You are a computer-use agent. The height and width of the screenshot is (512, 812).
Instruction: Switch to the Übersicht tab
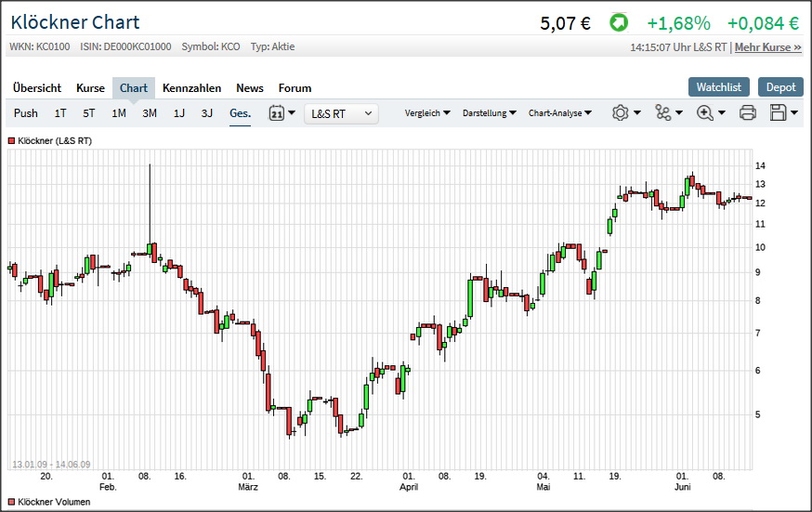pos(37,88)
